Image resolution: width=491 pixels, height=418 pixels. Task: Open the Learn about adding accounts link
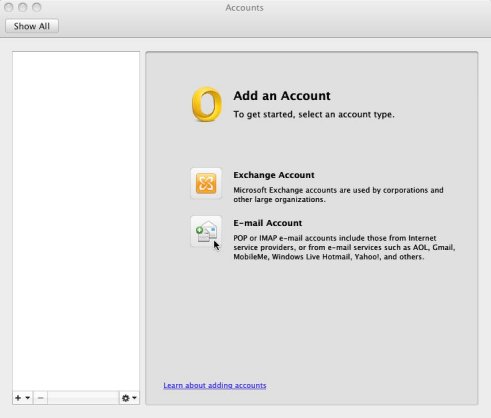click(215, 385)
